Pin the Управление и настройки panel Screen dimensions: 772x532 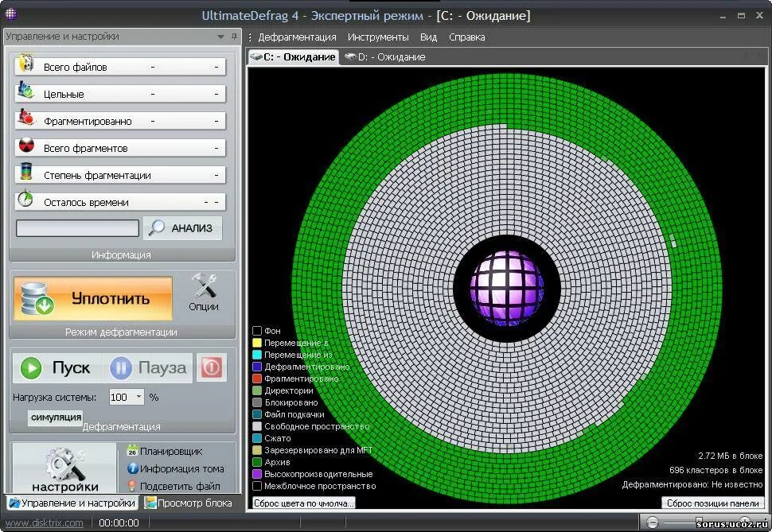(x=234, y=37)
